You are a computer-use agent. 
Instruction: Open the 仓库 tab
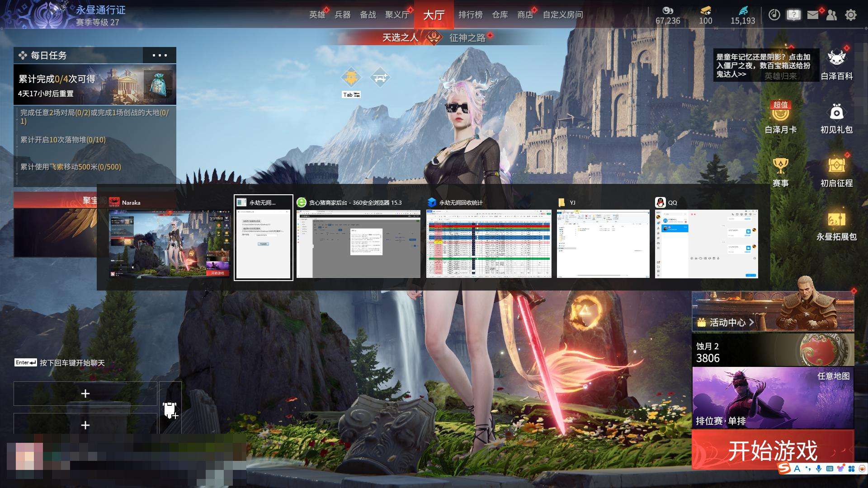click(x=500, y=15)
